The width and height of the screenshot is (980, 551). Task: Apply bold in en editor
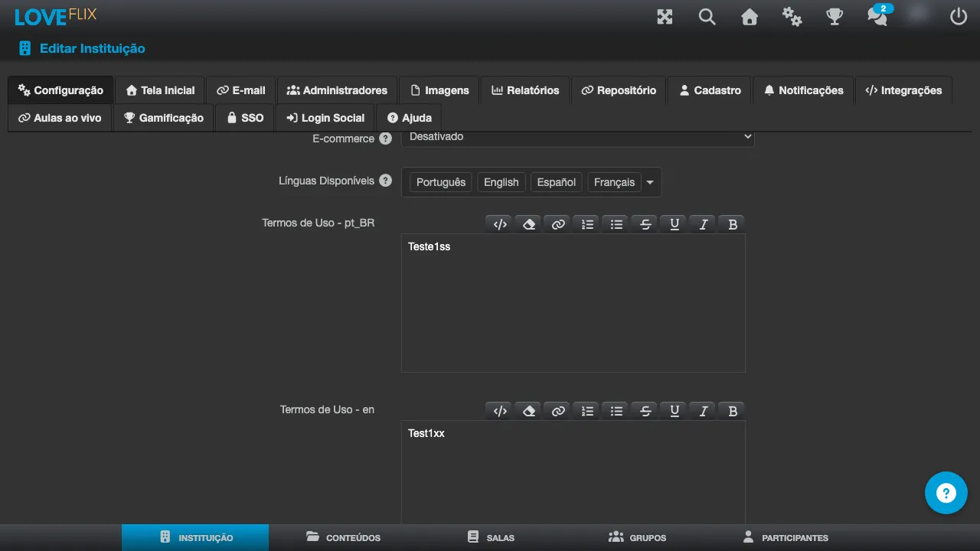pyautogui.click(x=733, y=410)
